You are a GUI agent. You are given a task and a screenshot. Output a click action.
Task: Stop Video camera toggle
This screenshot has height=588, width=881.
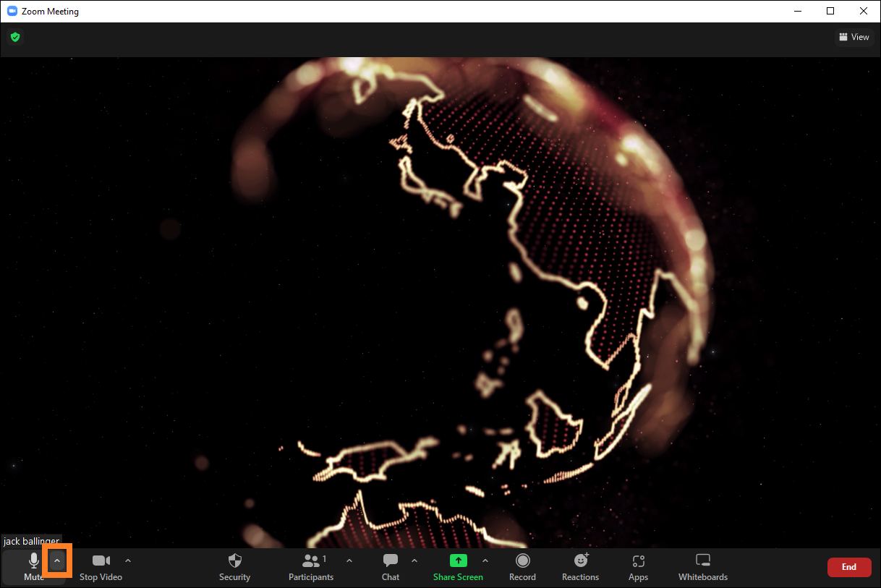tap(101, 567)
